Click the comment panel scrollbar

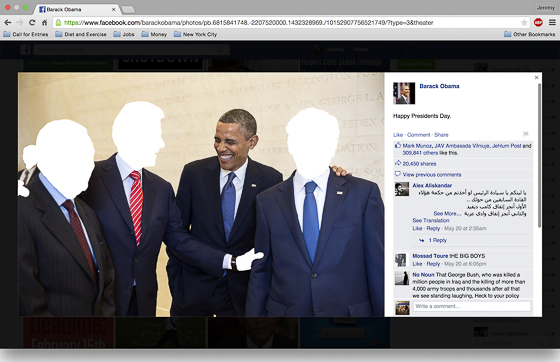539,155
